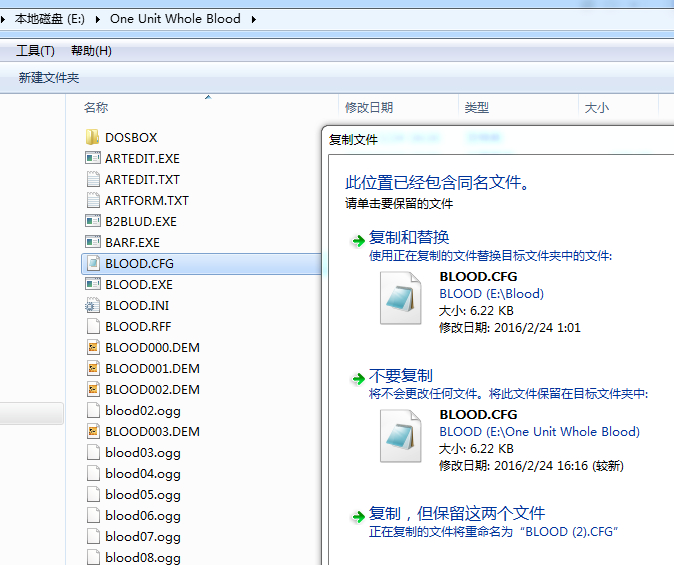Screen dimensions: 674x565
Task: Select the BLOOD.EXE program icon
Action: pyautogui.click(x=93, y=284)
